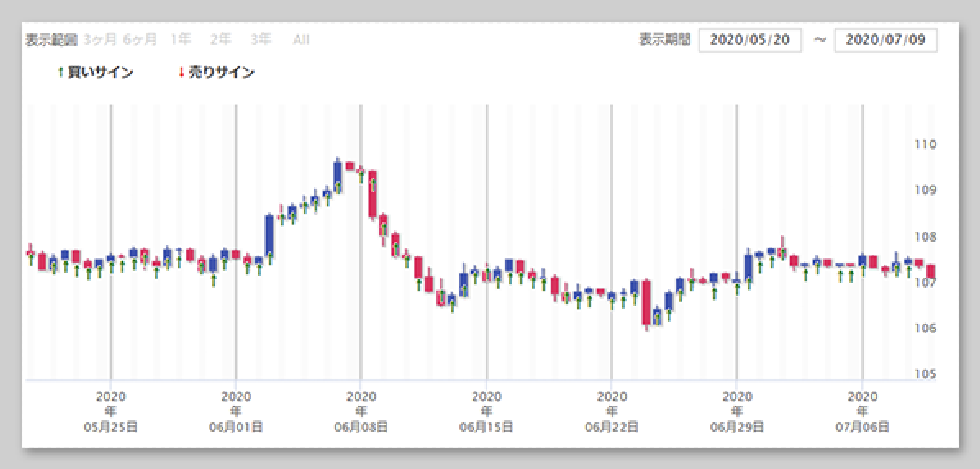Switch display range to 2年
This screenshot has width=980, height=469.
pyautogui.click(x=221, y=39)
